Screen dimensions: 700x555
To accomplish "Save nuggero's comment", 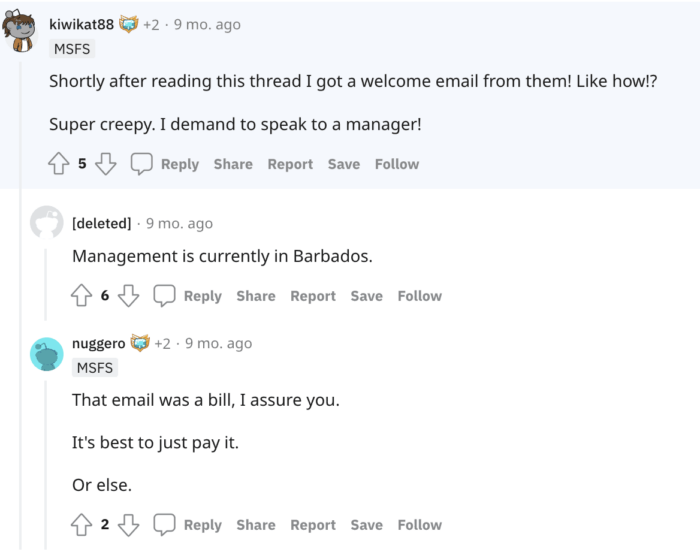I will pos(366,525).
